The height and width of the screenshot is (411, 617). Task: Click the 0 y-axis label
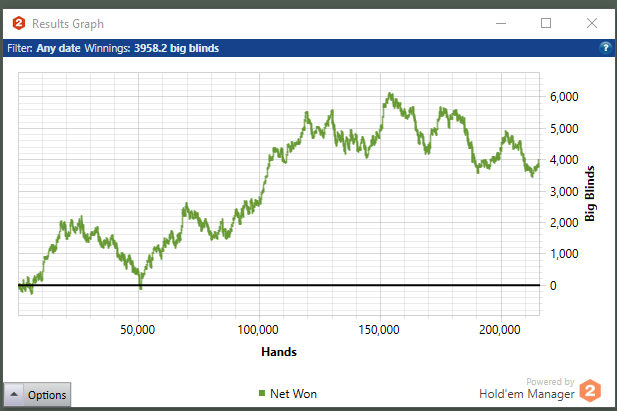[553, 286]
